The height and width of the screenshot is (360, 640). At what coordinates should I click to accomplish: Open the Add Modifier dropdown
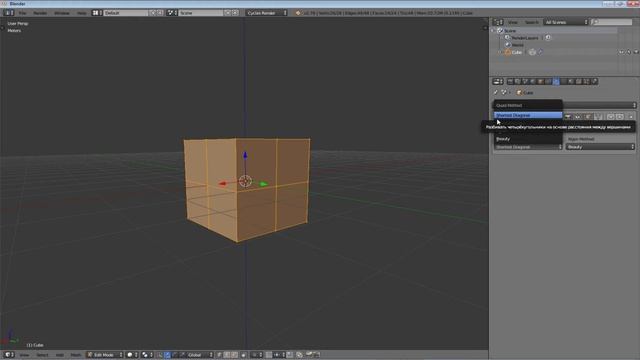[599, 105]
